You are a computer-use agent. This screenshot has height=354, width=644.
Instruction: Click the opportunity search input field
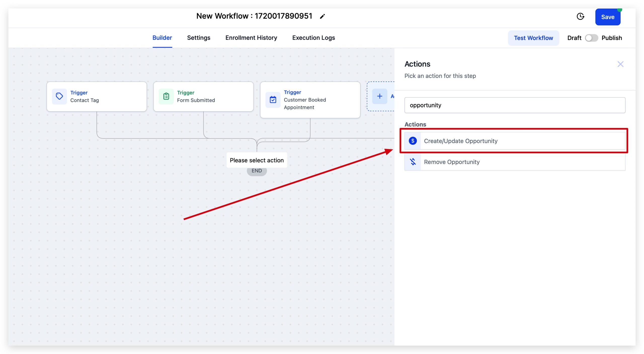(514, 105)
